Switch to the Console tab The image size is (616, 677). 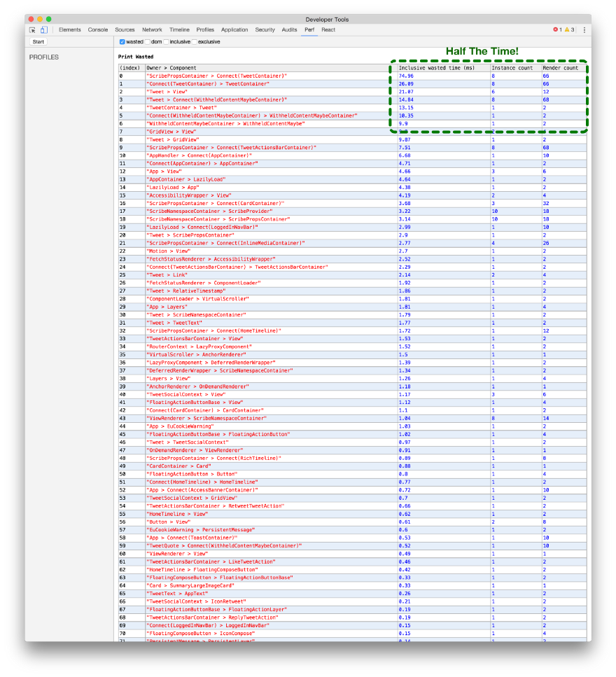[97, 30]
